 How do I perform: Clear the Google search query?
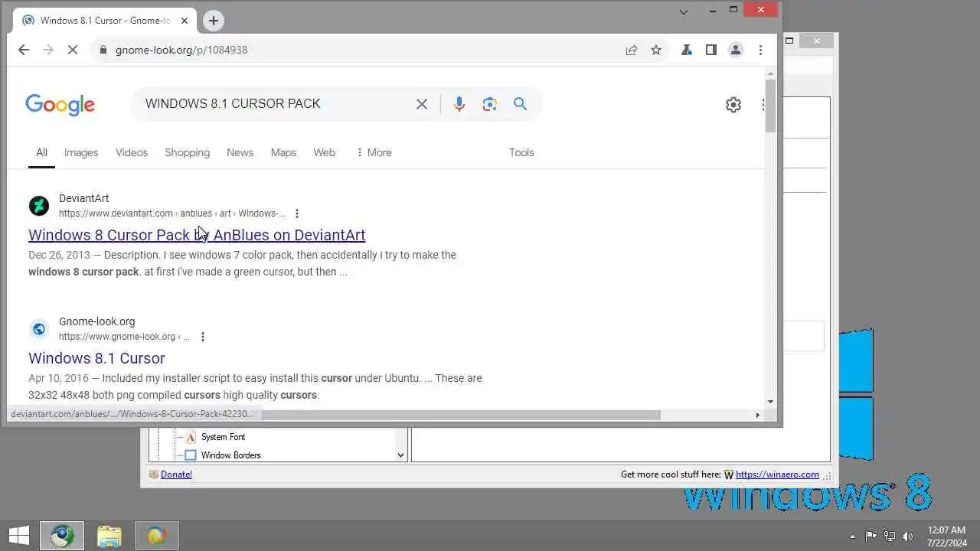422,104
